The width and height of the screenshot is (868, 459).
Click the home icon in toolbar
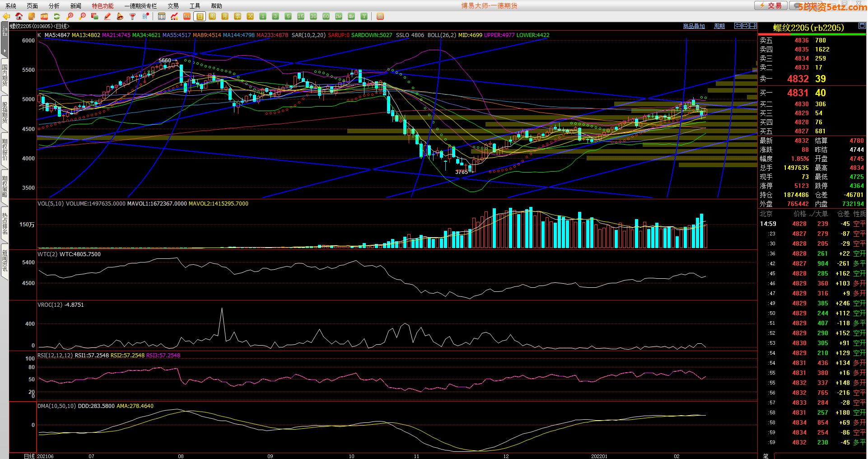click(x=19, y=16)
